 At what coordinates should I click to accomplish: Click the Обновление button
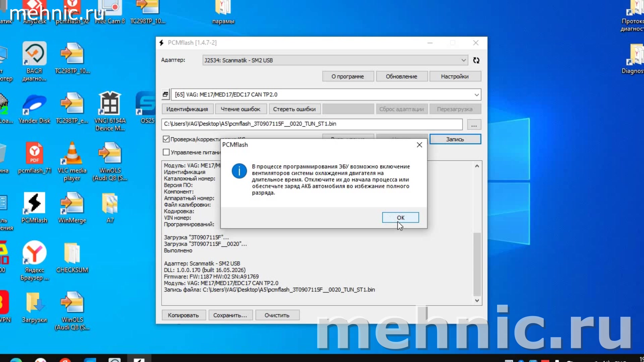click(x=401, y=76)
